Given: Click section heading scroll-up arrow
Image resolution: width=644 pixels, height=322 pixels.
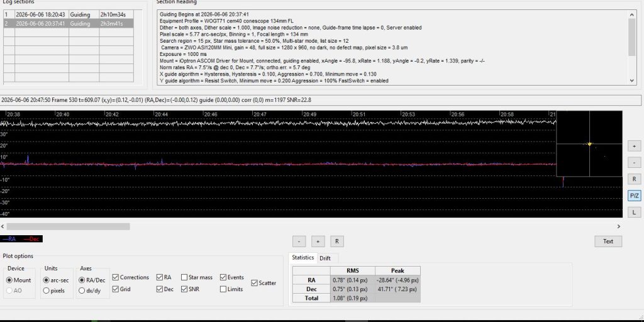Looking at the screenshot, I should (x=632, y=15).
